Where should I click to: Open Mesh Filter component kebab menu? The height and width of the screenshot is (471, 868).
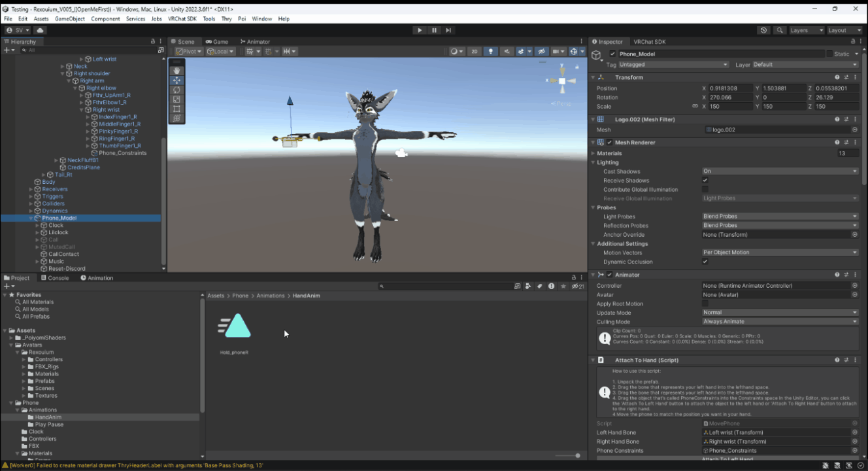(x=855, y=120)
